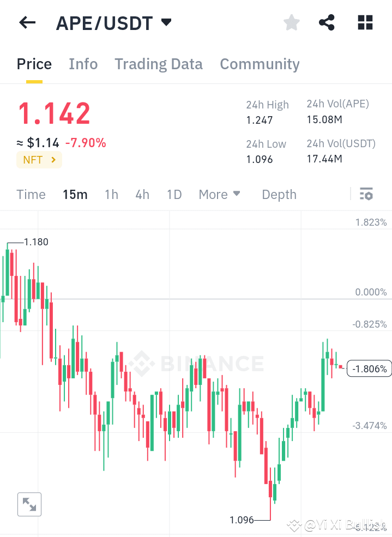Open the NFT chevron link
The height and width of the screenshot is (537, 392).
(x=53, y=160)
